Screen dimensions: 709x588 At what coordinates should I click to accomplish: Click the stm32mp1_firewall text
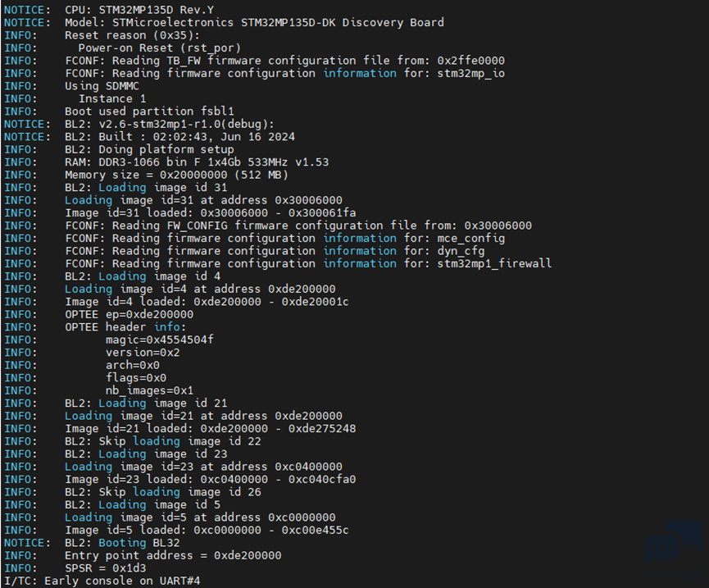pyautogui.click(x=494, y=263)
